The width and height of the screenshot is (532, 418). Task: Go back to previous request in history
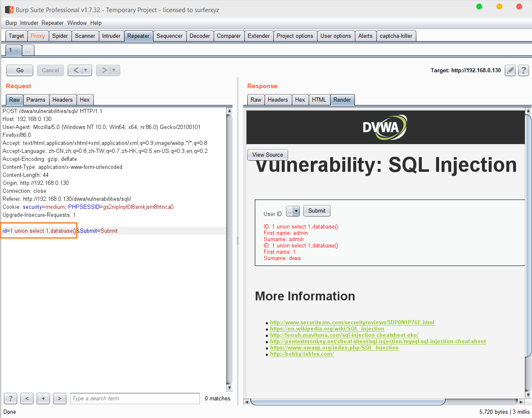76,70
